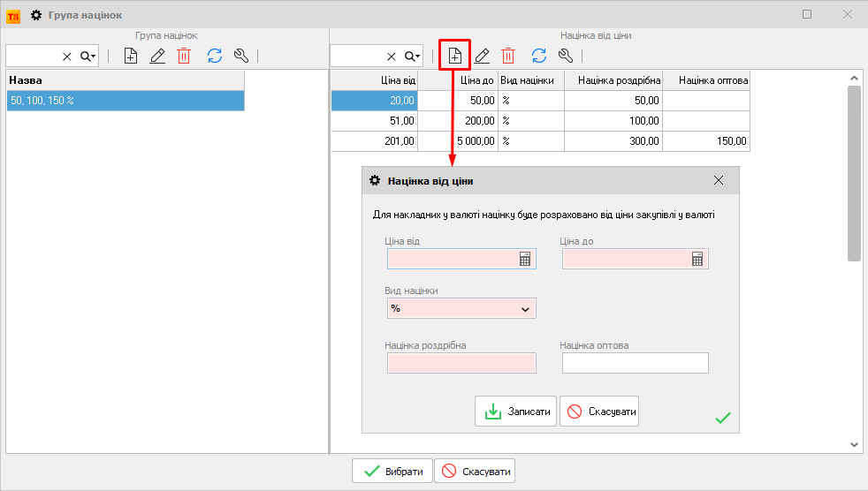Delete selected markup group with red trash icon
This screenshot has width=868, height=491.
184,56
